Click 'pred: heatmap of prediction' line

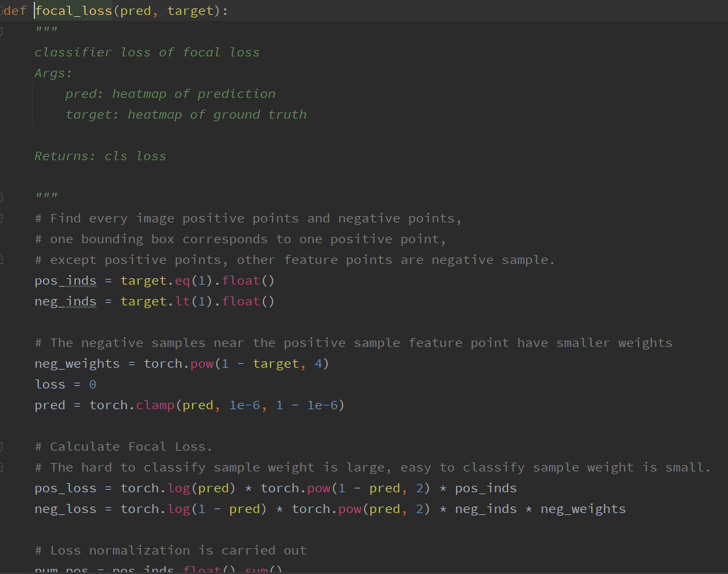point(171,94)
